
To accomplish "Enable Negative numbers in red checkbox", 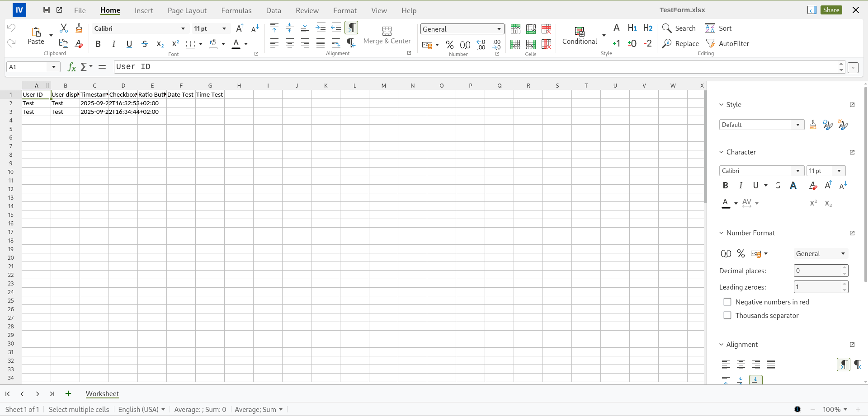I will (x=727, y=302).
